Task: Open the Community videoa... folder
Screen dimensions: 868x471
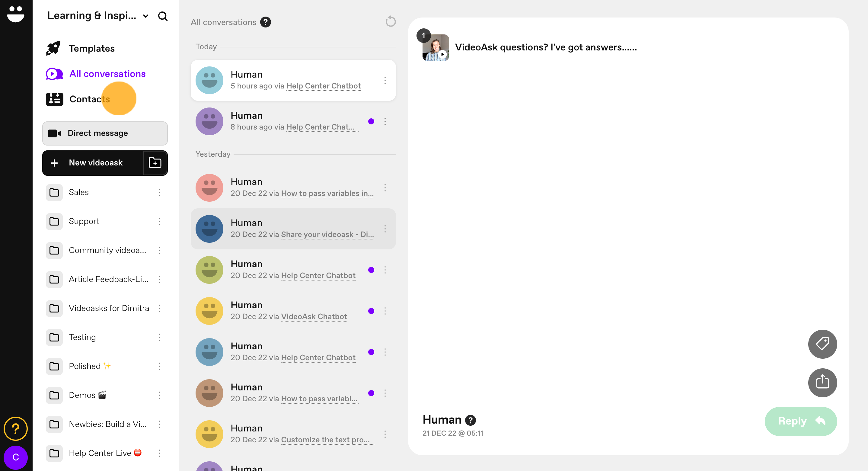Action: click(x=107, y=250)
